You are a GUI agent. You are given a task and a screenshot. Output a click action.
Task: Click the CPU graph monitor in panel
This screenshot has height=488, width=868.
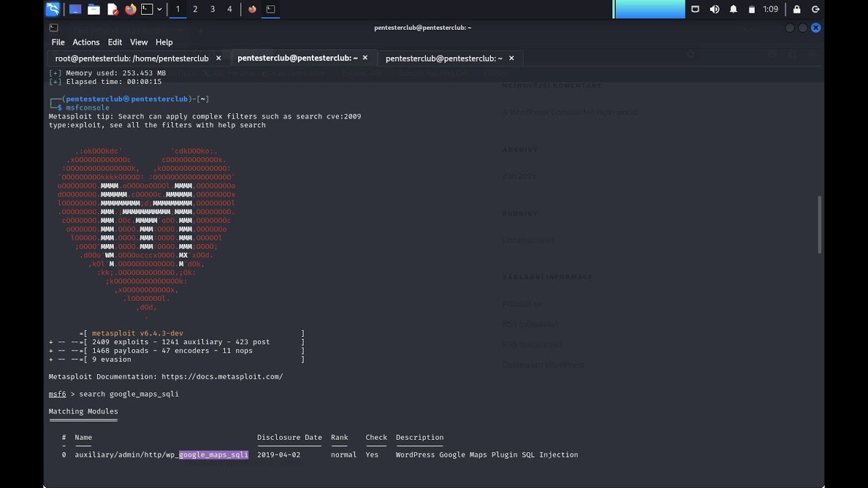coord(650,9)
